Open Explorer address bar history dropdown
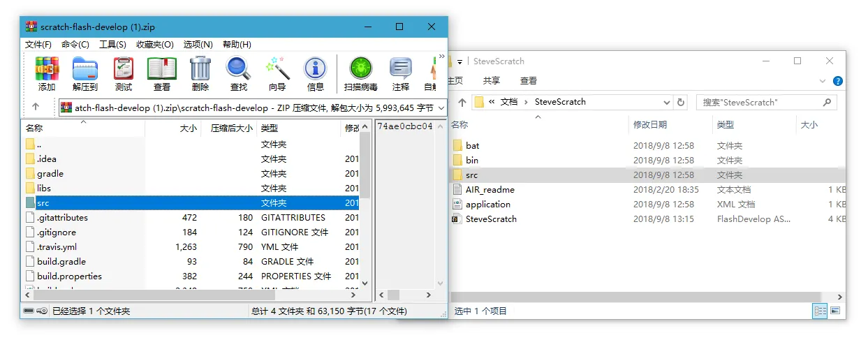The image size is (868, 340). pos(667,102)
